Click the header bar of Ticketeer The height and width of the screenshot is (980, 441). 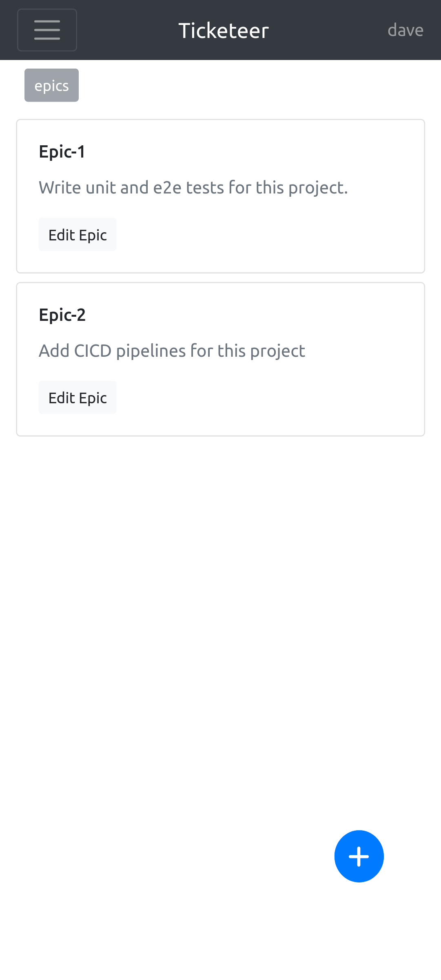224,30
